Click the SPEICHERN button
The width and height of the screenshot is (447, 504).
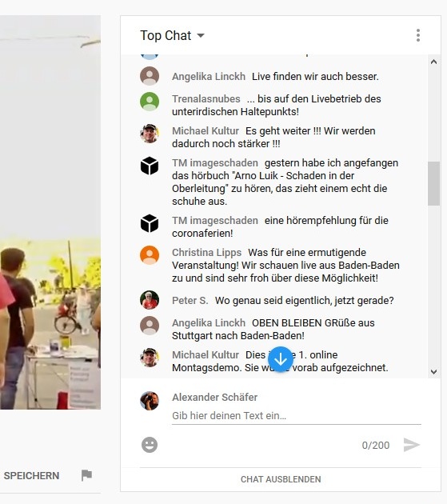[31, 475]
